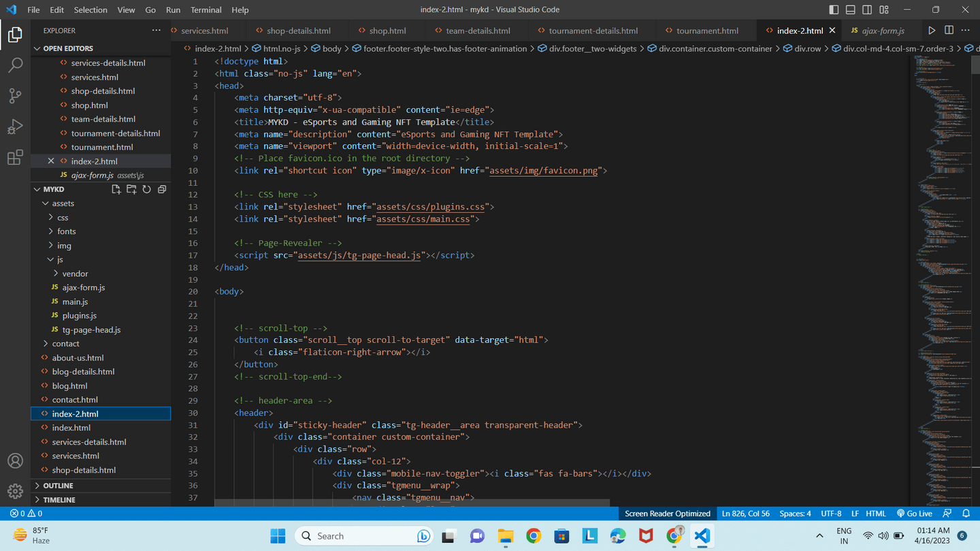This screenshot has height=551, width=980.
Task: Click errors and warnings indicator in status bar
Action: 26,514
